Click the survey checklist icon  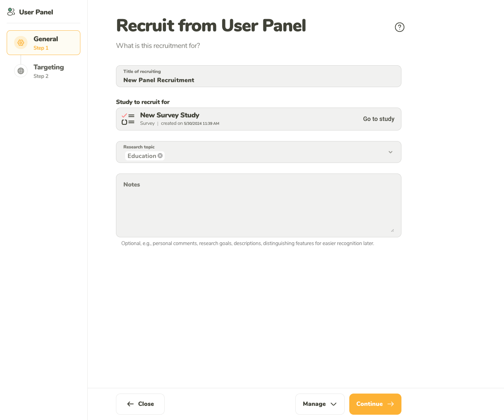point(128,119)
